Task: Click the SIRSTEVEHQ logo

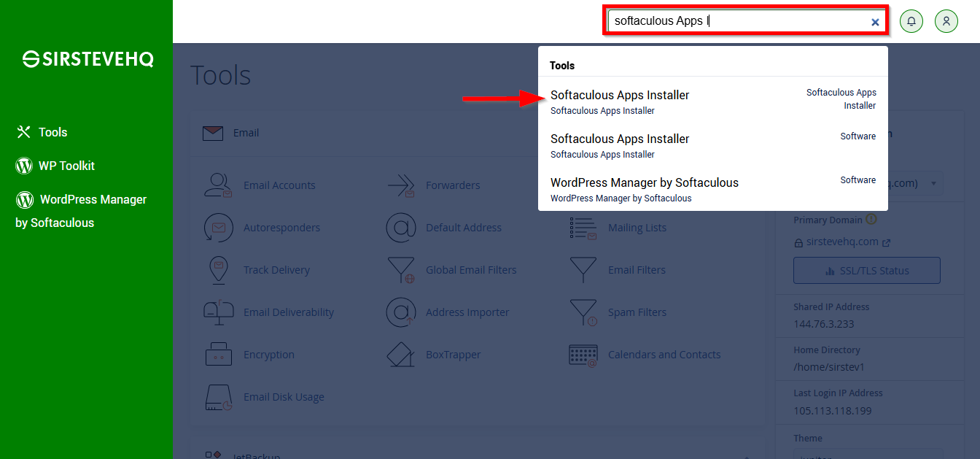Action: (87, 60)
